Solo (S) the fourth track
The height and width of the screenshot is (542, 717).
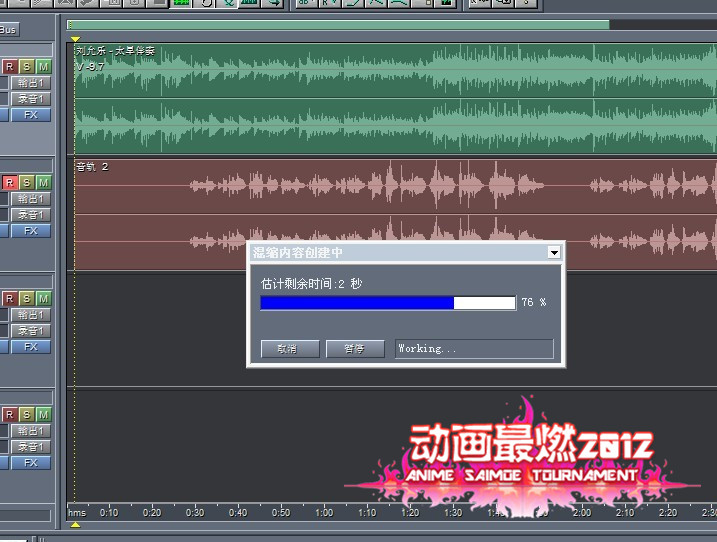[x=27, y=415]
